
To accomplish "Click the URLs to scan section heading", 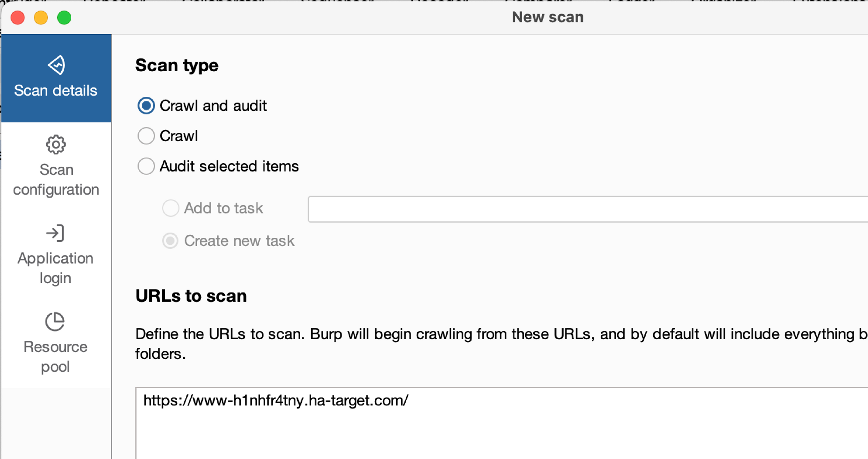I will (191, 296).
